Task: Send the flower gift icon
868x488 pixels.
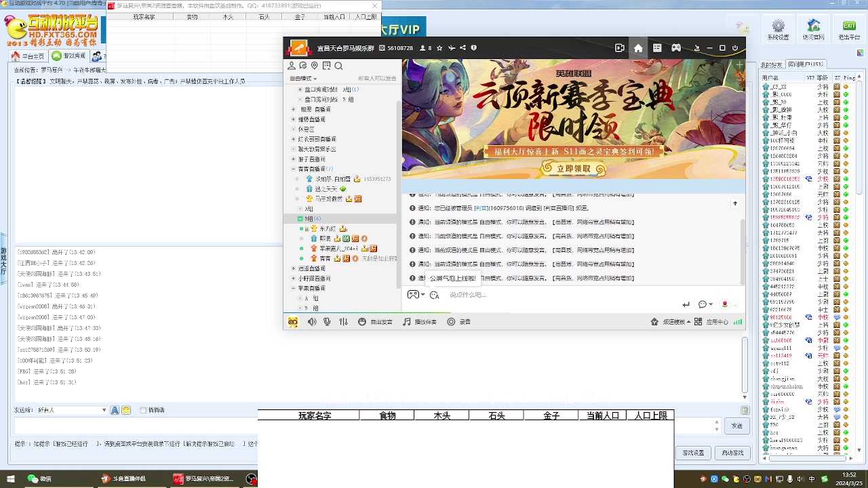Action: click(x=725, y=304)
